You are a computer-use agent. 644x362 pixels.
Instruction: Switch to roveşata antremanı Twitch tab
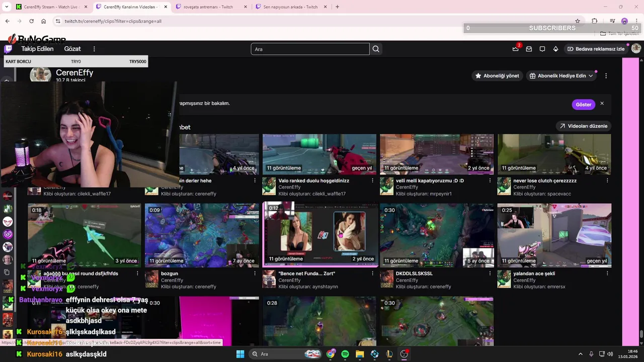tap(210, 7)
